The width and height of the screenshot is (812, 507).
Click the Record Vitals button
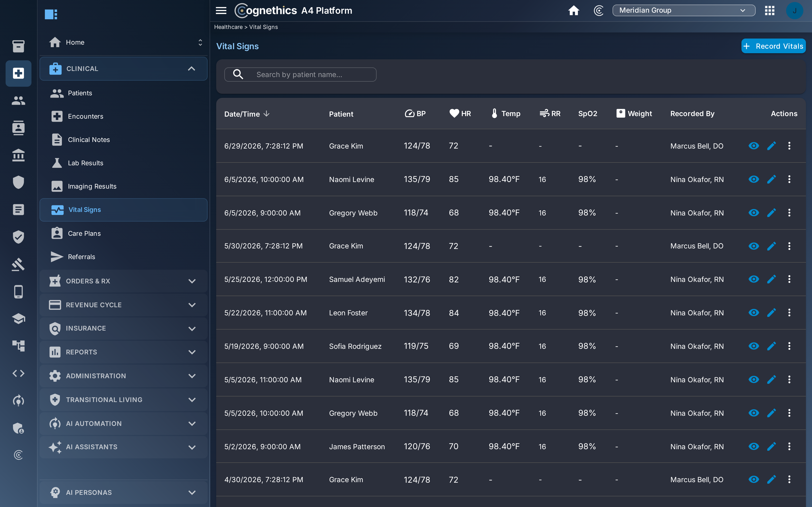tap(773, 46)
